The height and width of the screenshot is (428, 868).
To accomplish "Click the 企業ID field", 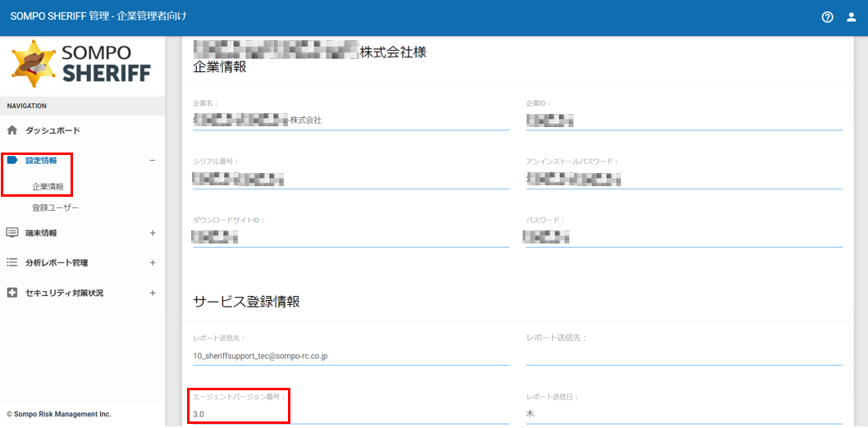I will pos(684,120).
